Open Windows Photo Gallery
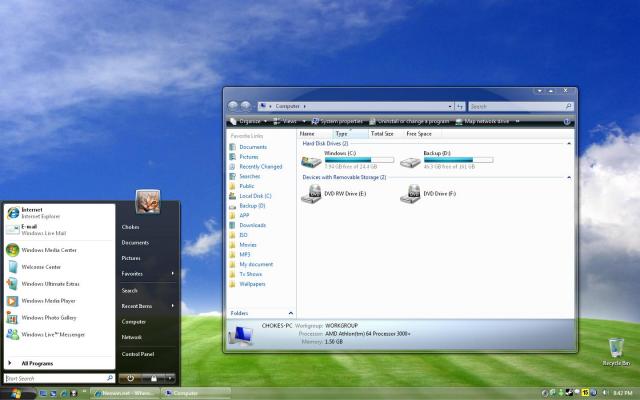This screenshot has height=400, width=640. [59, 318]
